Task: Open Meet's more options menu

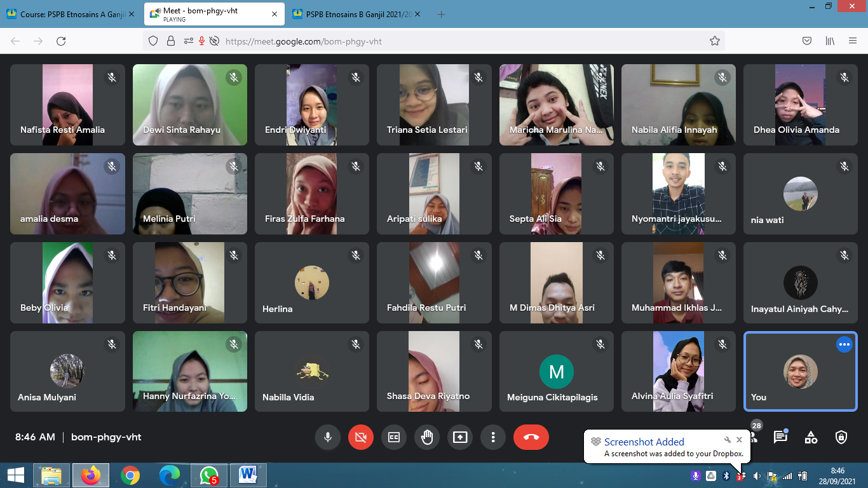Action: [492, 437]
